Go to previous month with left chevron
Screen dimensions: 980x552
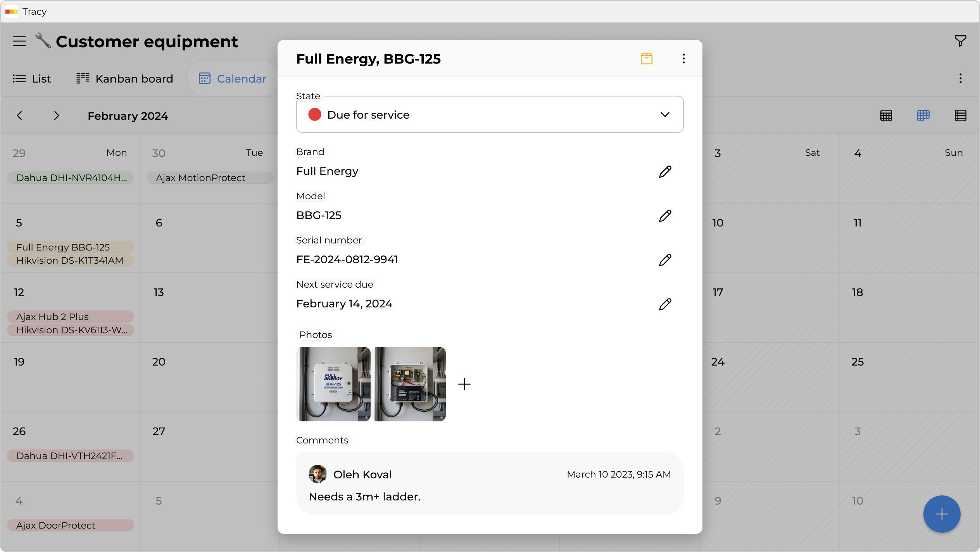pyautogui.click(x=19, y=116)
